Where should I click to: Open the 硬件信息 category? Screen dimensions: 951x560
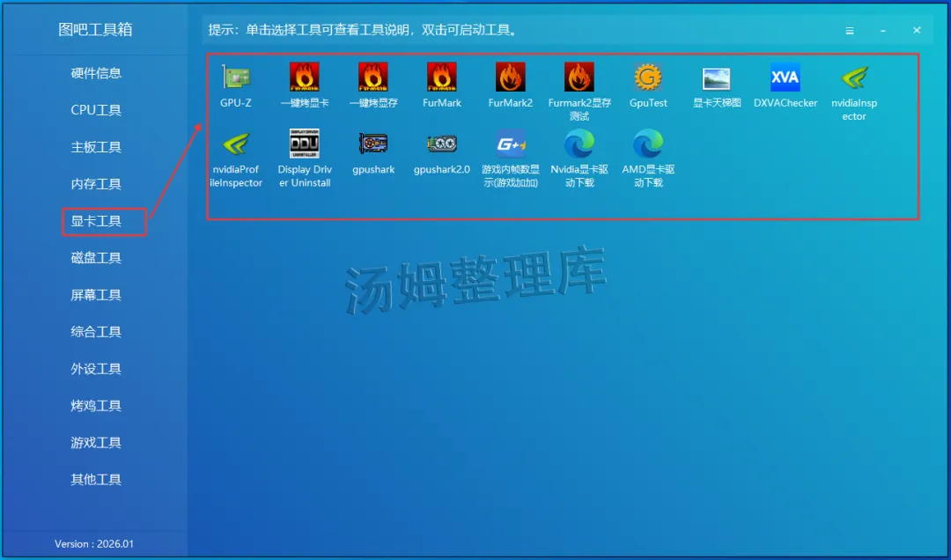(96, 73)
